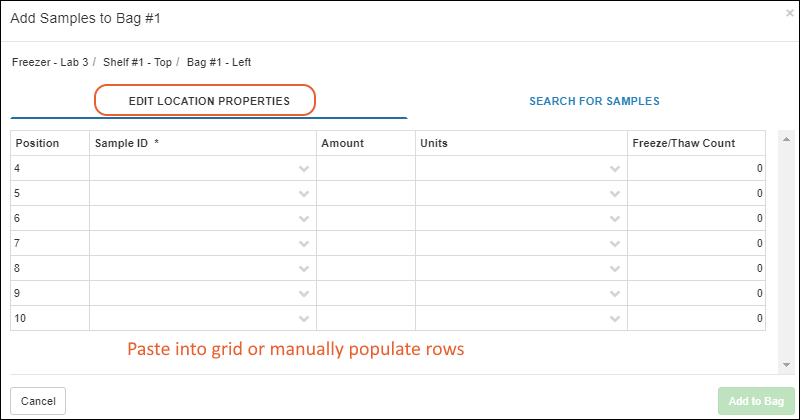Open Units dropdown for position 10
The width and height of the screenshot is (800, 420).
click(615, 318)
